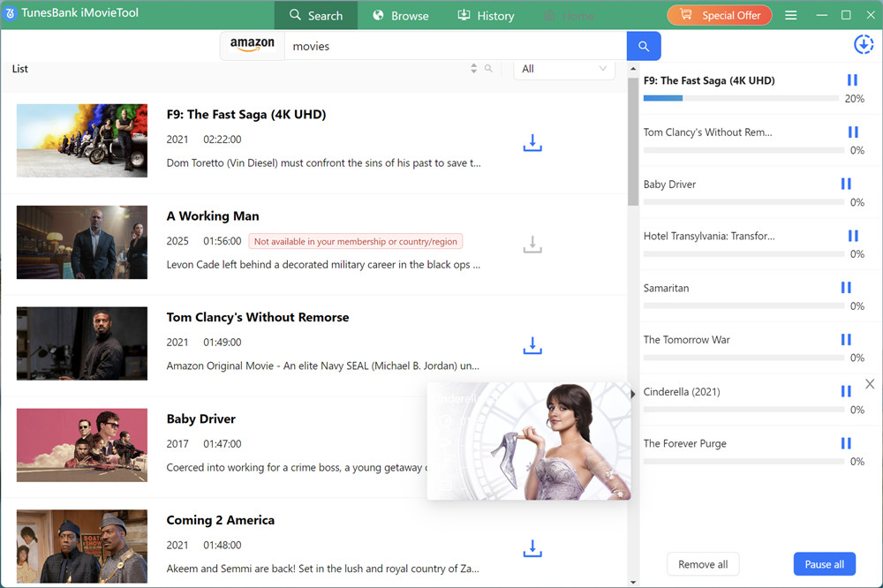Open the History tab
The height and width of the screenshot is (588, 883).
(486, 15)
